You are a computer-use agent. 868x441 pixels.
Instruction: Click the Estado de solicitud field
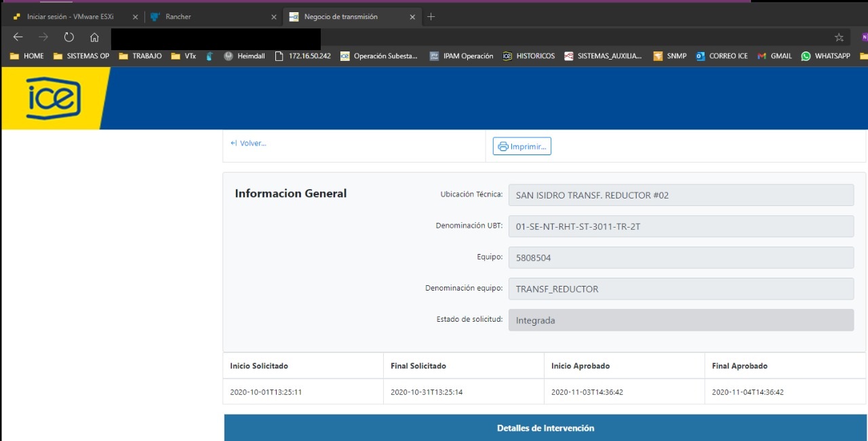click(x=681, y=320)
